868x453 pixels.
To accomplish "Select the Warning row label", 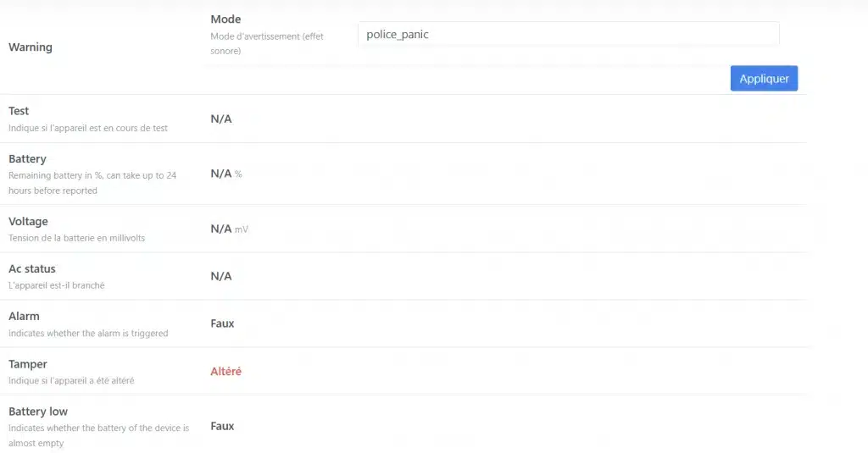I will [31, 47].
